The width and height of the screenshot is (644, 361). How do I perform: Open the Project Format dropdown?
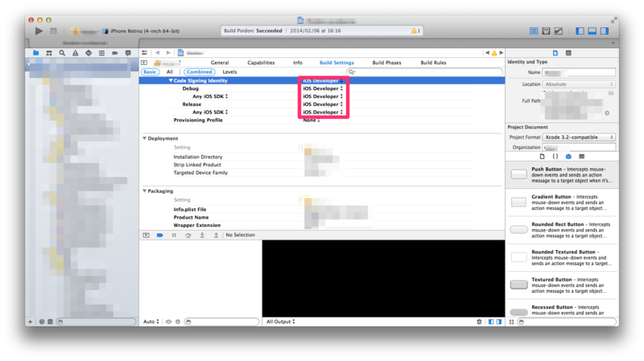(579, 137)
